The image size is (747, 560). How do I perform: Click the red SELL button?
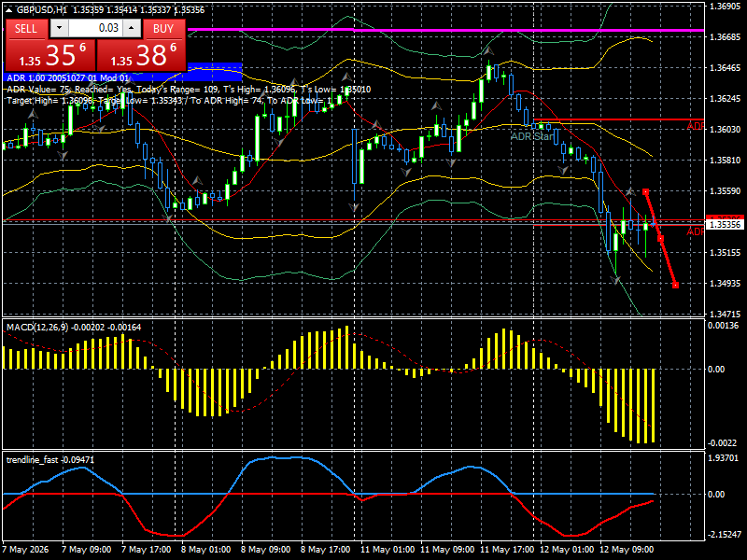point(26,29)
